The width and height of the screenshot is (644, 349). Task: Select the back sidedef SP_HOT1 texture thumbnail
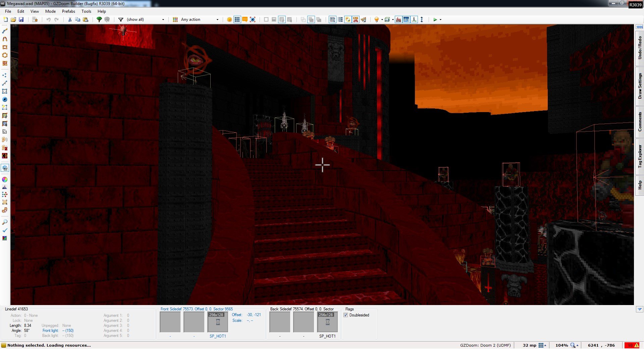point(327,322)
